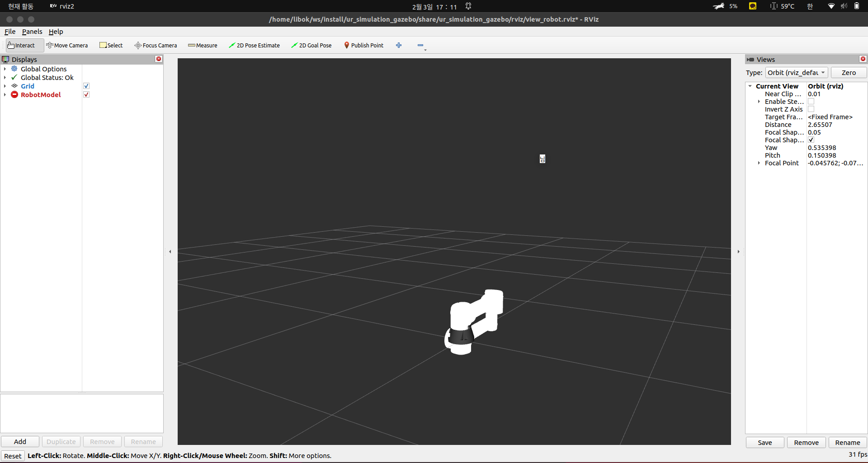
Task: Open the Panels menu
Action: pyautogui.click(x=32, y=32)
